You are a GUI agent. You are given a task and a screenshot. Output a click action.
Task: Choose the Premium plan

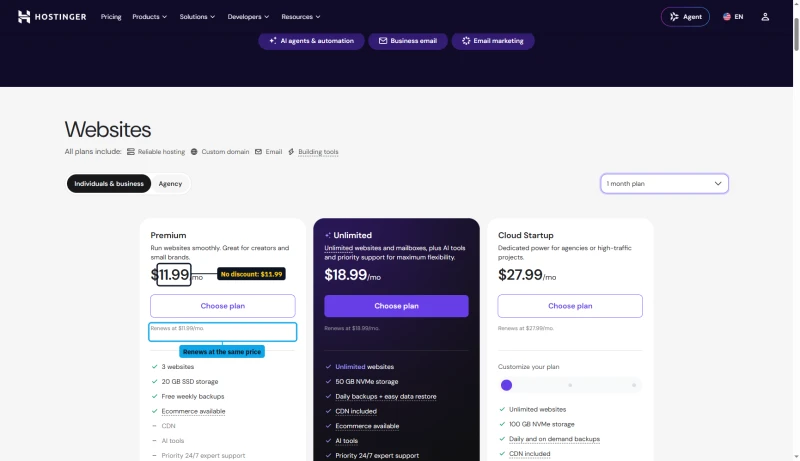pyautogui.click(x=222, y=306)
